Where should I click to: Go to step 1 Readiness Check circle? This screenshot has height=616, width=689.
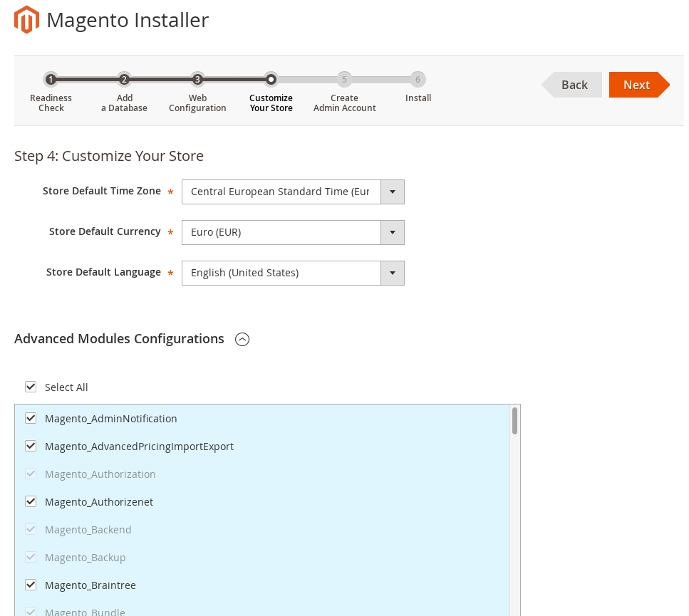[51, 80]
